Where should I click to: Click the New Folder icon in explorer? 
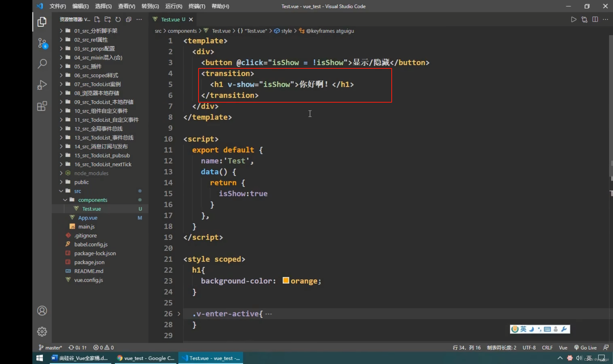[108, 19]
